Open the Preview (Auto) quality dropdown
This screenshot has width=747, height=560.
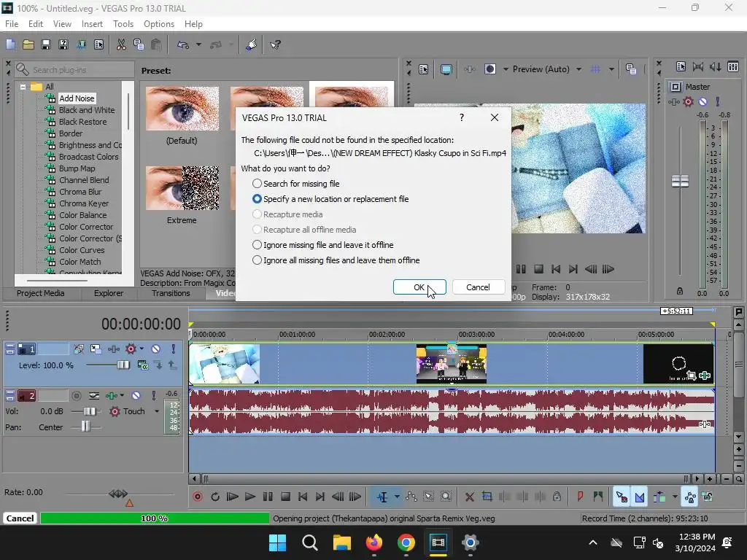pos(578,69)
